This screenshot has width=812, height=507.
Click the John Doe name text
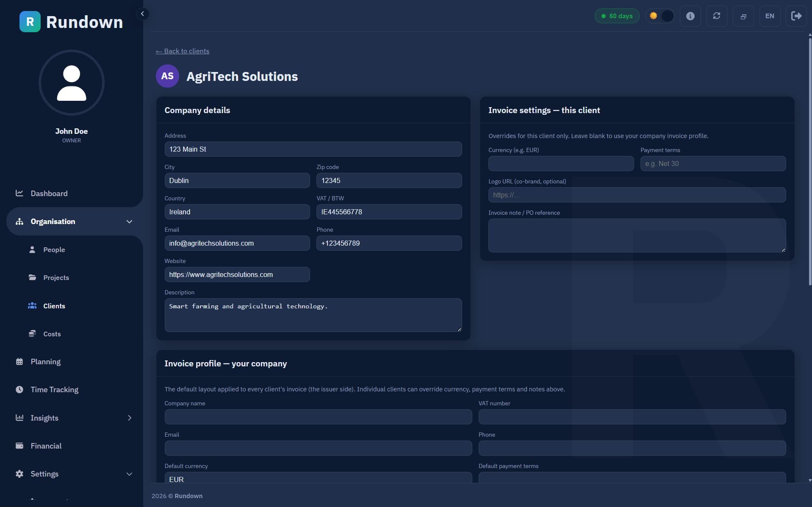(72, 131)
